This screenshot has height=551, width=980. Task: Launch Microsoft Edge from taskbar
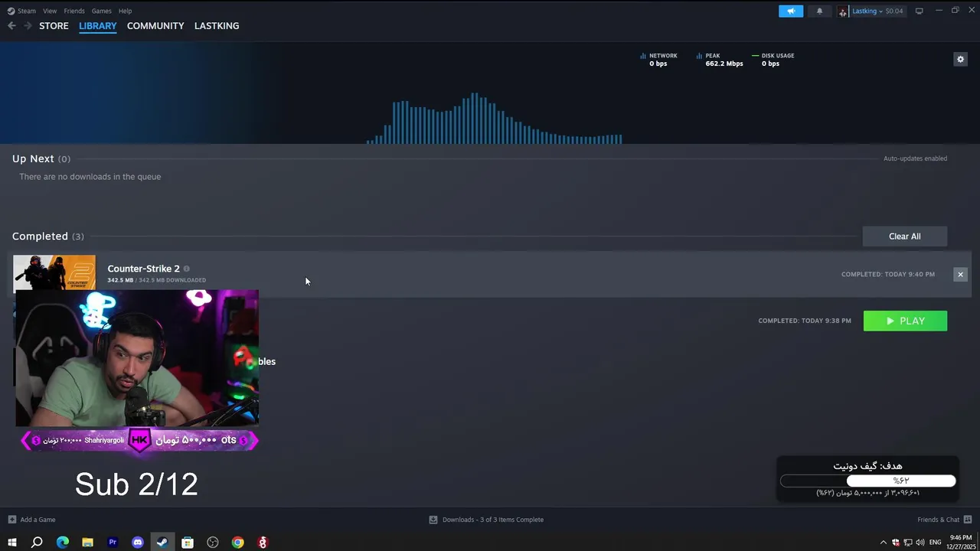click(63, 543)
